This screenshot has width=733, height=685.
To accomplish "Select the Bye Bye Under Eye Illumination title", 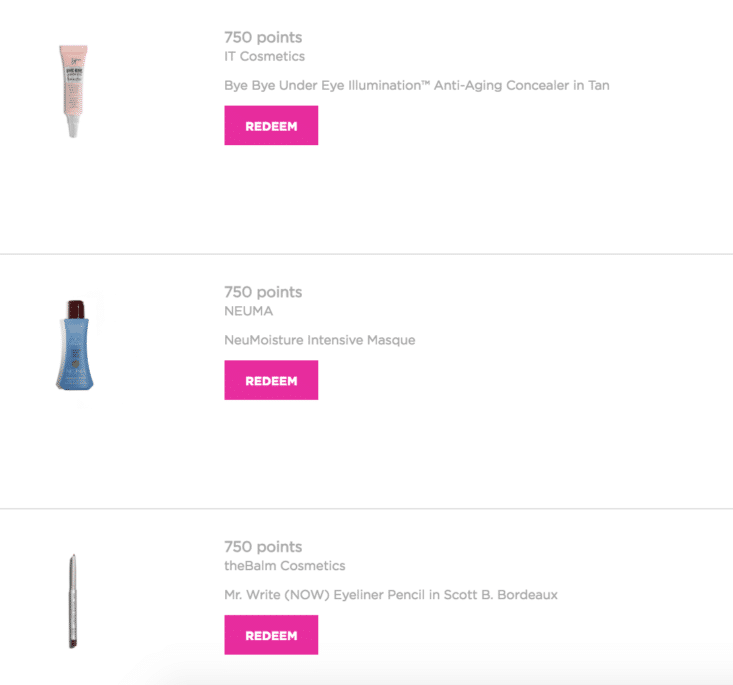I will click(417, 86).
